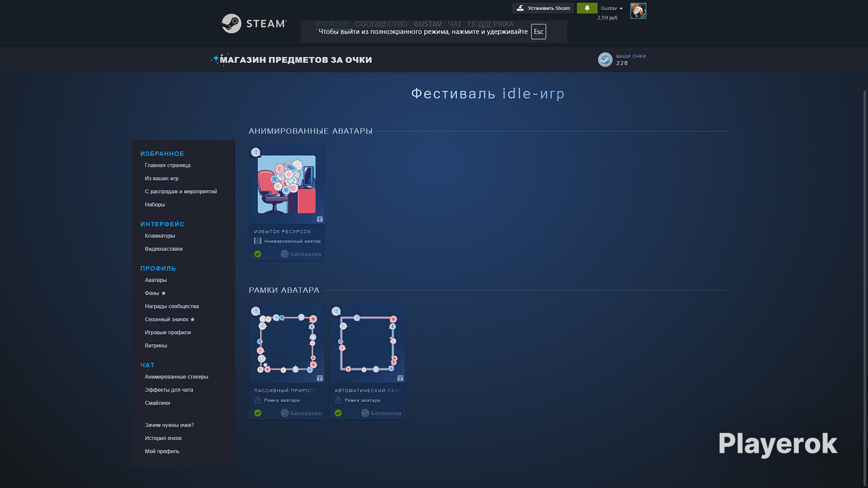Click the event badge atop Пассивный прирост card
The image size is (868, 488).
coord(256,311)
